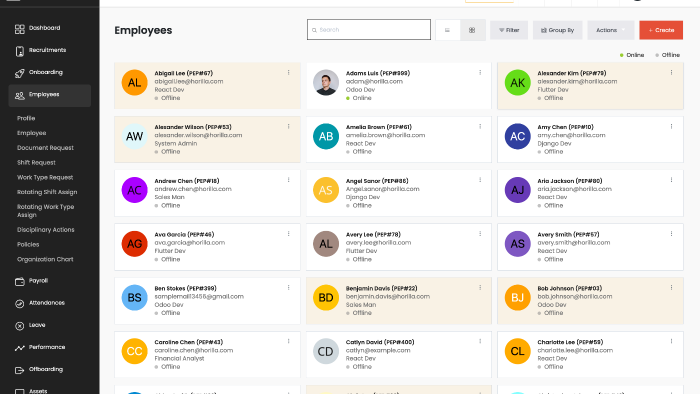The image size is (700, 394).
Task: Open three-dot menu on Catlyn David card
Action: click(x=480, y=341)
